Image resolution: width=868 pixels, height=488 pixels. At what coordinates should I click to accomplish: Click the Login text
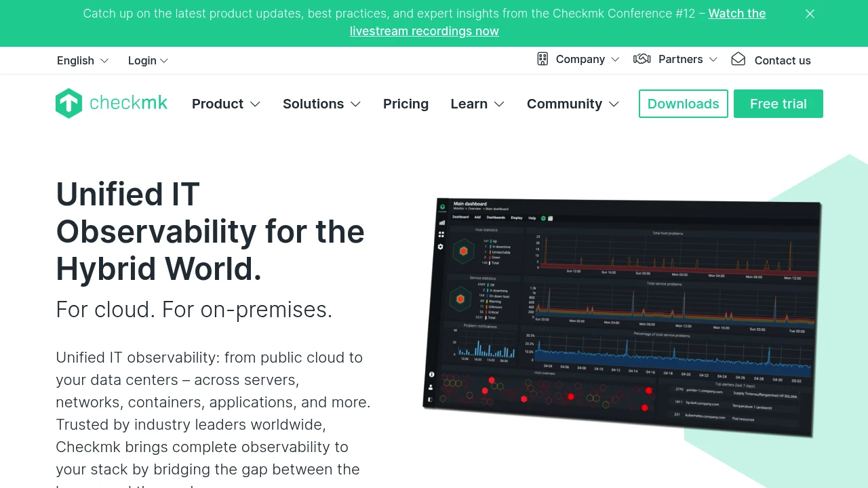coord(142,60)
